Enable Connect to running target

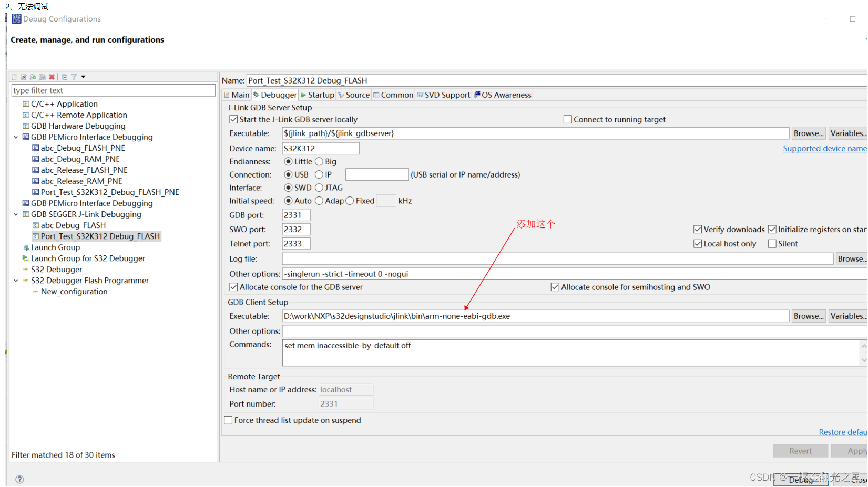click(x=568, y=120)
